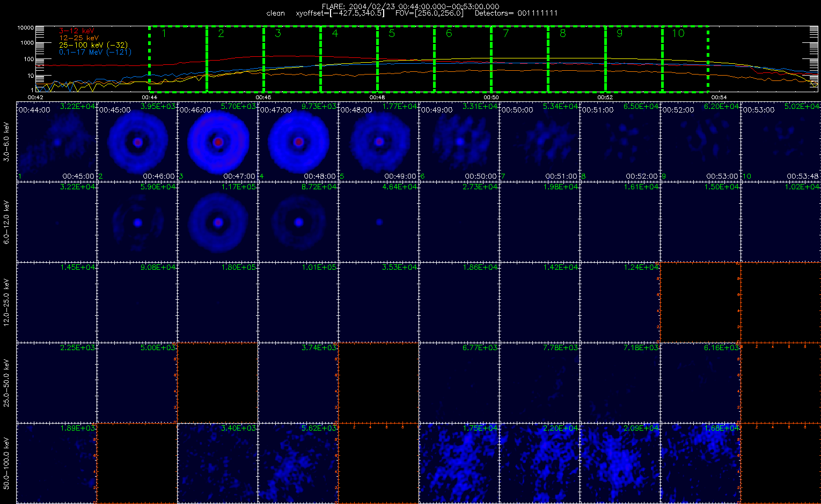Open the 3.0-6.0 keV image starting 00:53:00
Image resolution: width=821 pixels, height=504 pixels.
781,142
